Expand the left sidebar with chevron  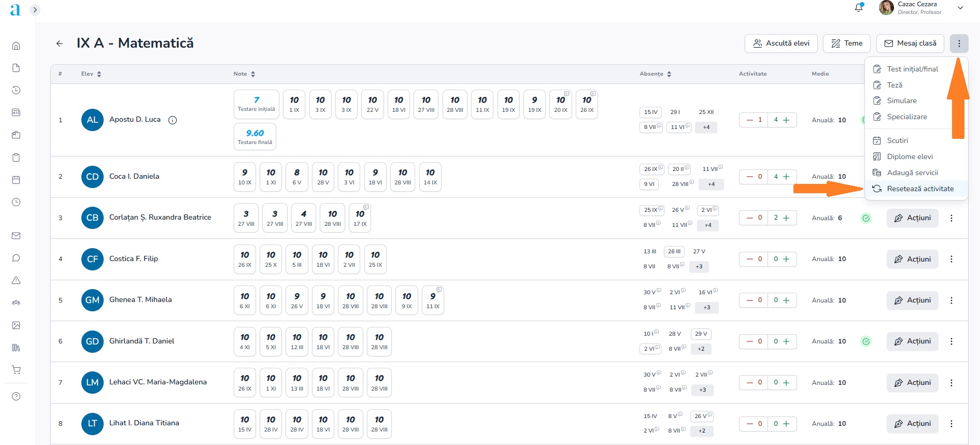point(35,10)
